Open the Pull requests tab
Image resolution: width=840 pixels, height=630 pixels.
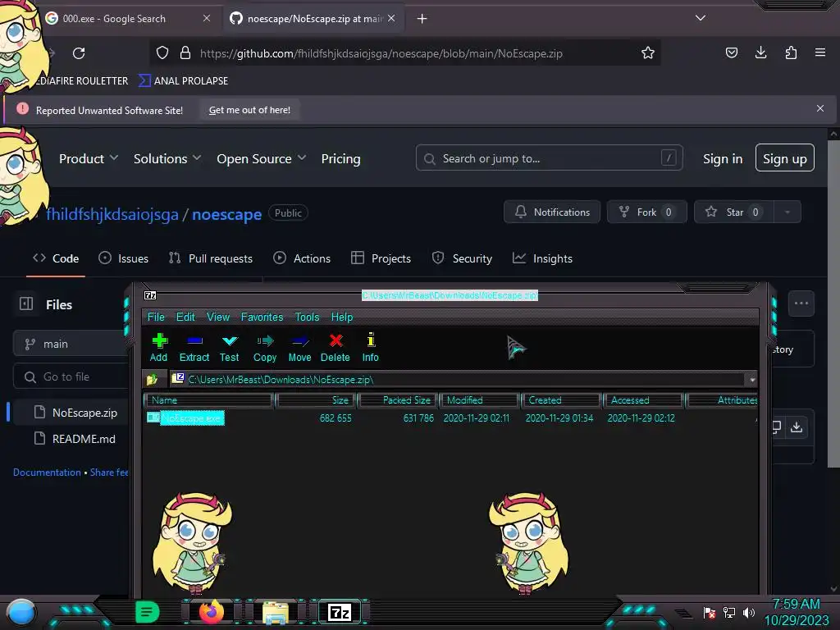[x=211, y=258]
